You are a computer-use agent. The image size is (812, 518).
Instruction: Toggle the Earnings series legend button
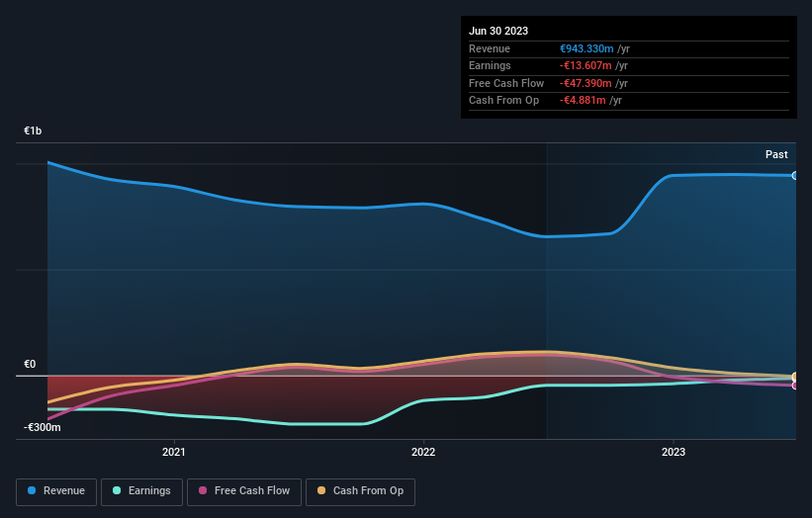tap(141, 491)
